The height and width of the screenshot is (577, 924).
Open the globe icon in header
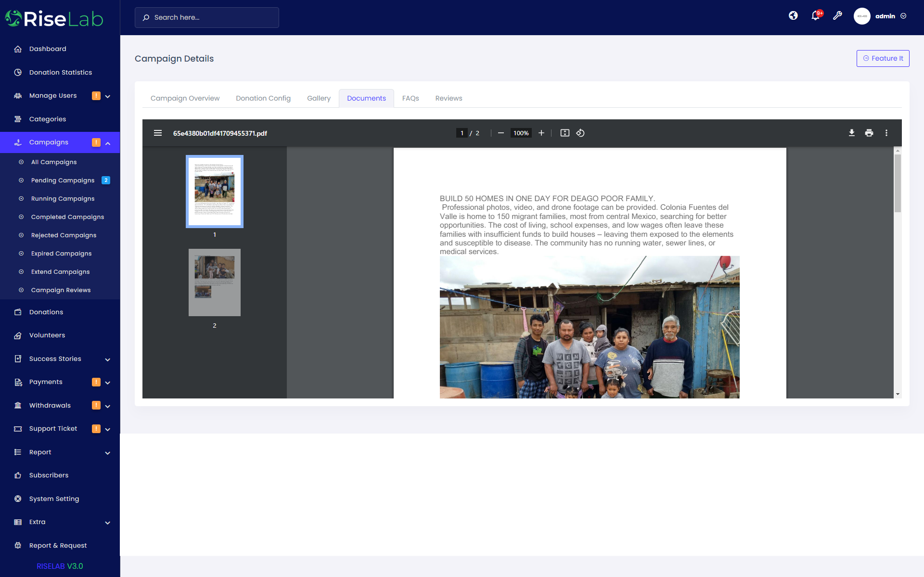[x=793, y=16]
